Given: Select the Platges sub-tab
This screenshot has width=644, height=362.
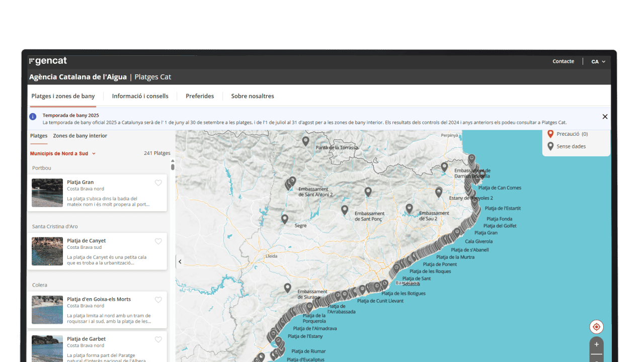Looking at the screenshot, I should tap(39, 136).
